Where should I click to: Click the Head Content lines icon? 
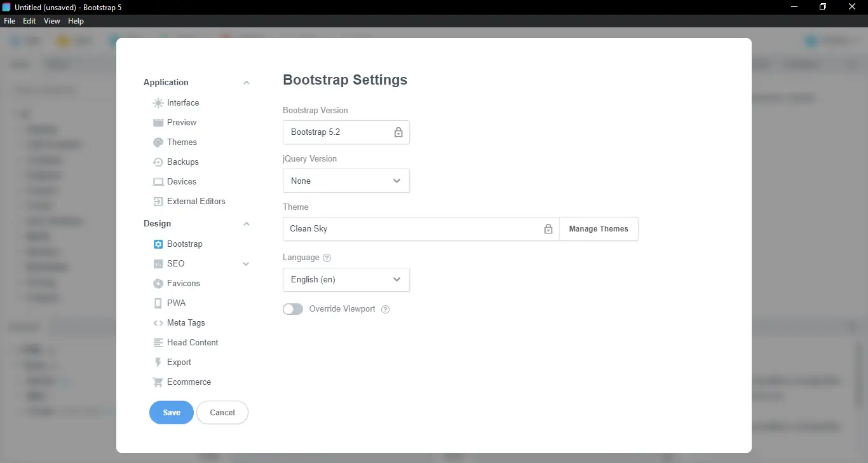tap(158, 343)
